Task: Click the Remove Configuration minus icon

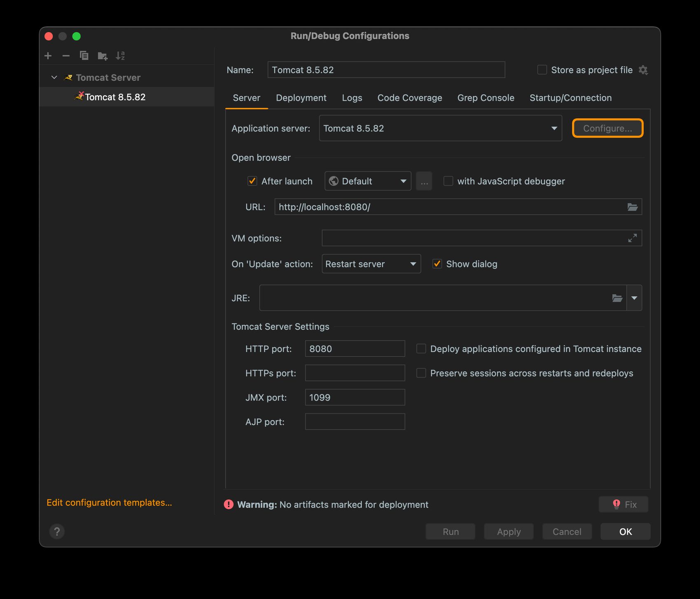Action: 66,56
